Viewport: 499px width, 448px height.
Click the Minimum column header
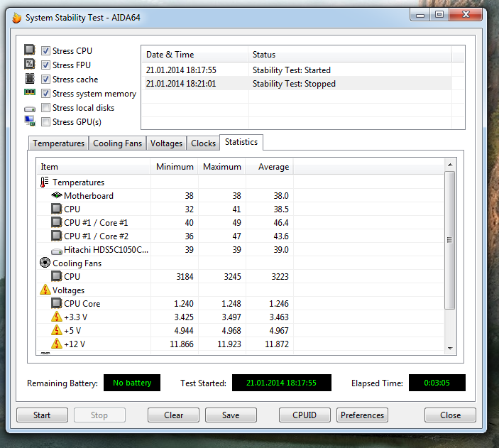pos(174,167)
